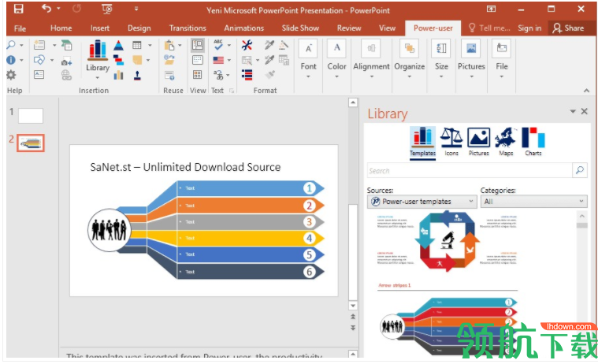Open the Size dropdown
Image resolution: width=598 pixels, height=364 pixels.
click(441, 59)
